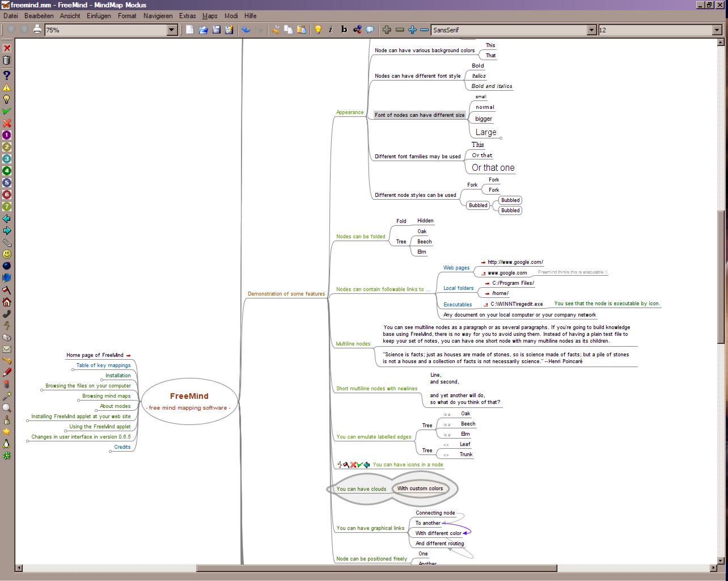Image resolution: width=728 pixels, height=581 pixels.
Task: Click the paste clipboard icon
Action: click(301, 30)
